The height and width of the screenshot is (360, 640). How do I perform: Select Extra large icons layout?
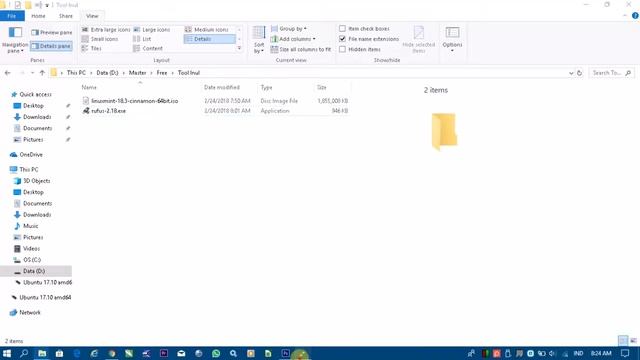[x=106, y=29]
